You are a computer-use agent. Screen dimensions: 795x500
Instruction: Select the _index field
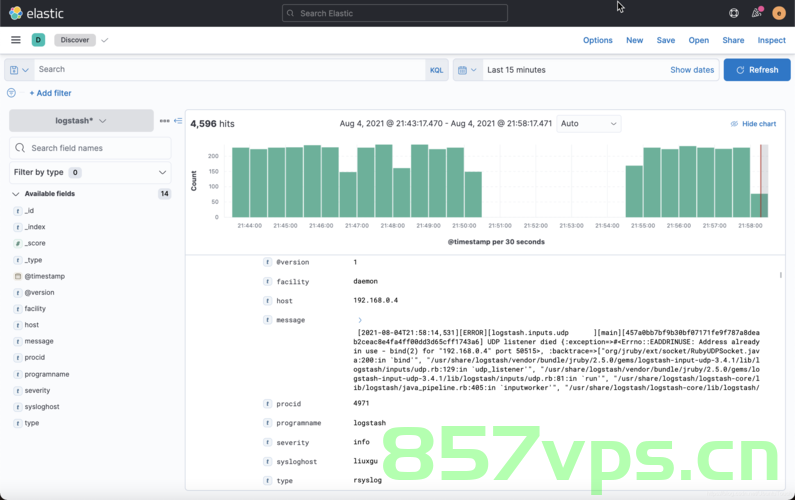(x=35, y=227)
